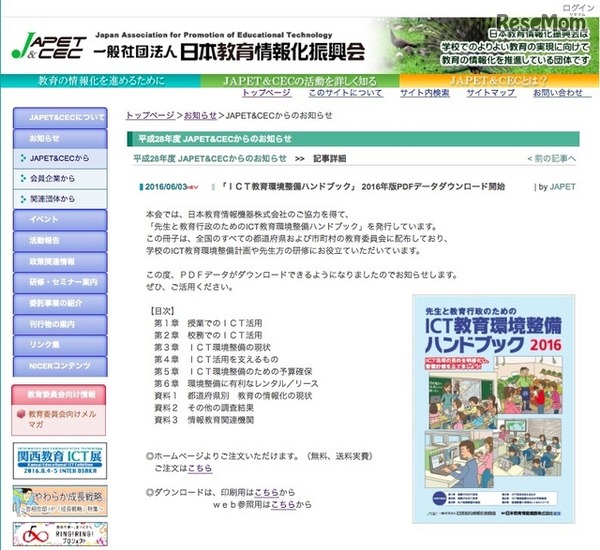Image resolution: width=600 pixels, height=550 pixels.
Task: Go to 前の記事へ link
Action: coord(551,158)
